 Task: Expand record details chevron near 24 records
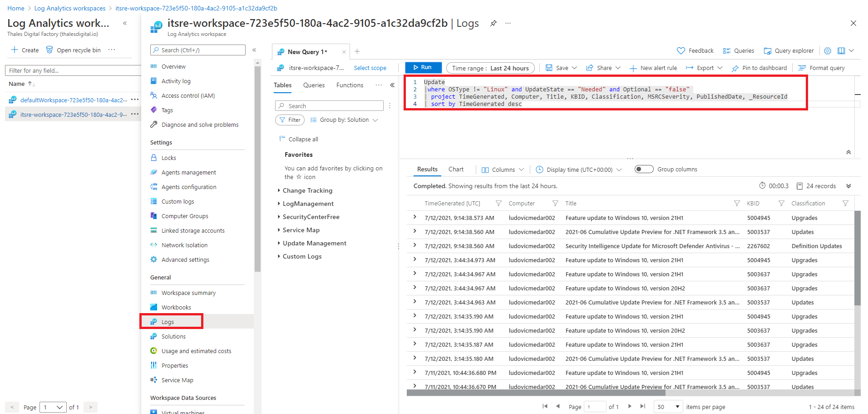click(848, 186)
